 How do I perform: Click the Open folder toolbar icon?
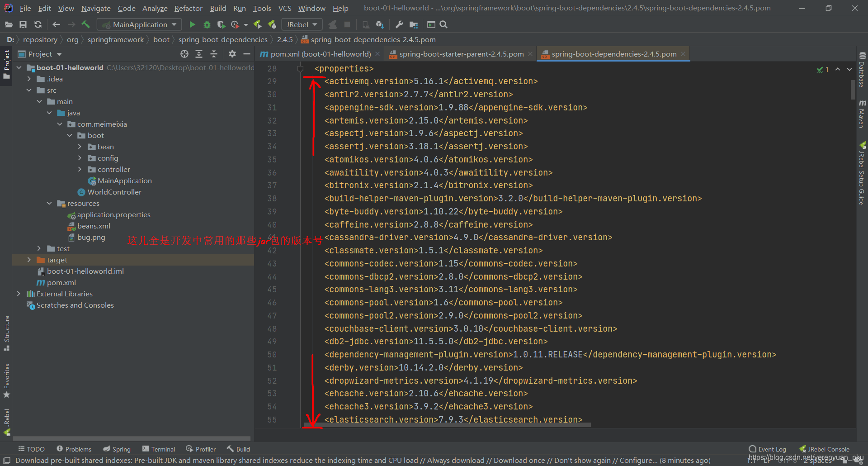click(9, 24)
